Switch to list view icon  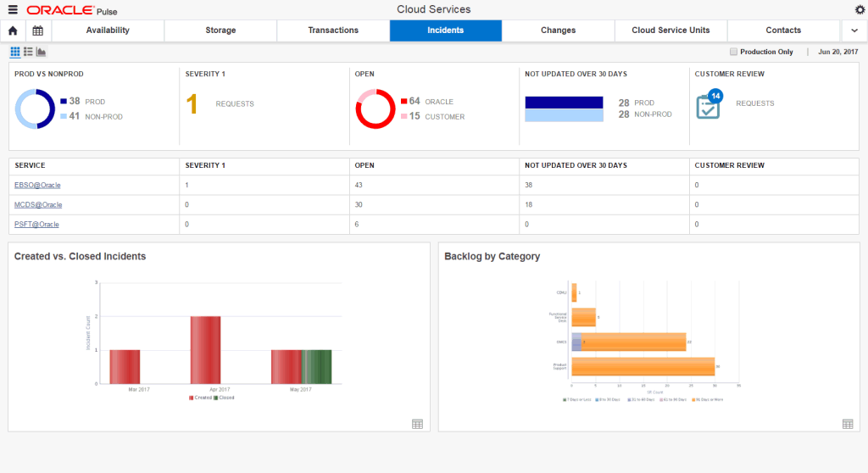tap(28, 52)
